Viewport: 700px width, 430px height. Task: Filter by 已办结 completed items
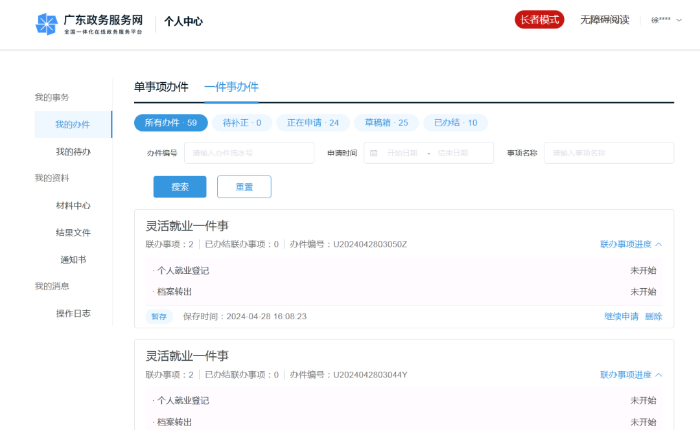[x=455, y=123]
